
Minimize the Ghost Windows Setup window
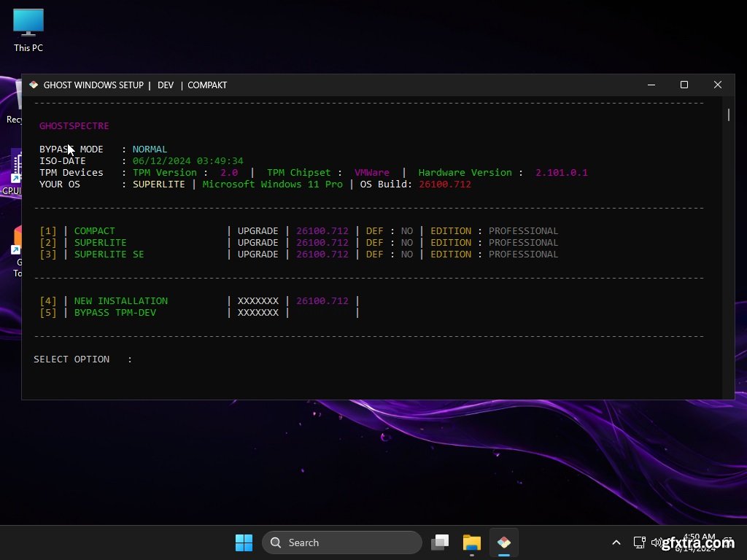coord(651,85)
